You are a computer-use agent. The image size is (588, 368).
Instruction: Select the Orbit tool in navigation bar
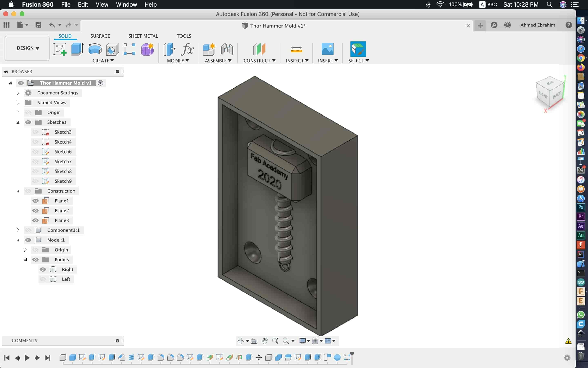[241, 341]
